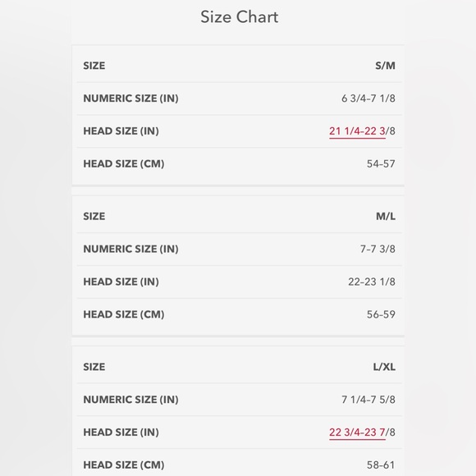Select the M/L size value
Image resolution: width=476 pixels, height=476 pixels.
coord(386,216)
